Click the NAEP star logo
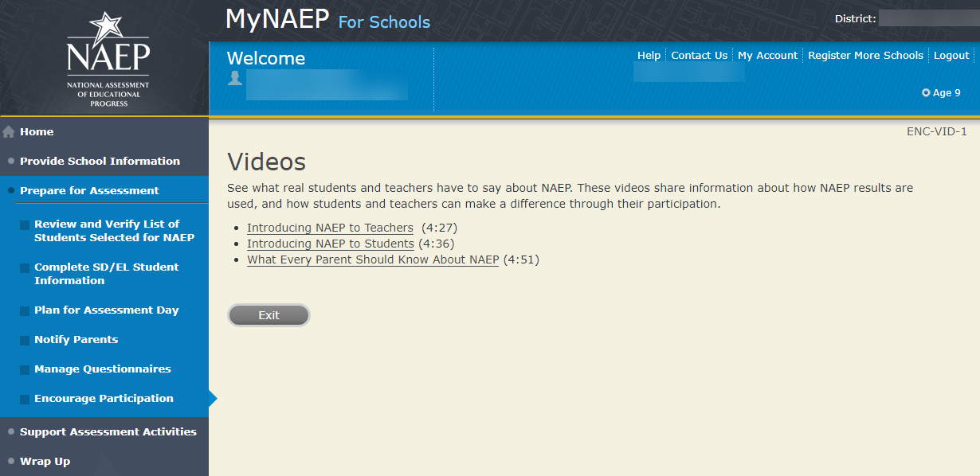The height and width of the screenshot is (476, 980). point(108,60)
